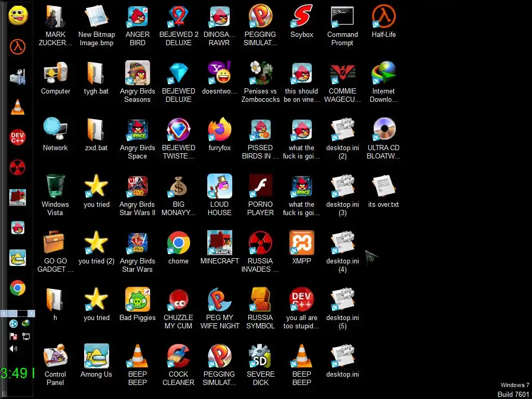Select 'this should be on vine...' shortcut
Screen dimensions: 532x399
click(302, 82)
